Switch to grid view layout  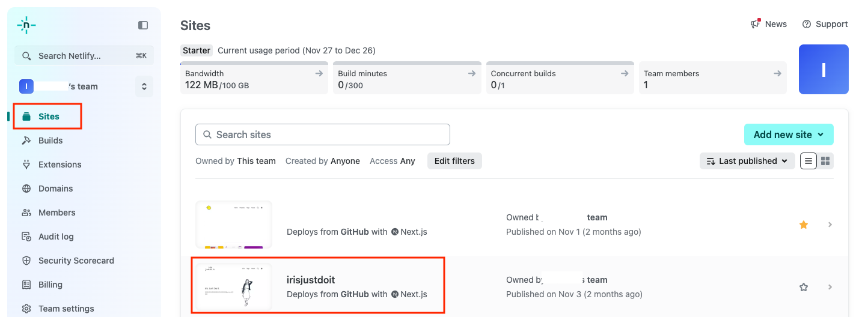click(825, 161)
